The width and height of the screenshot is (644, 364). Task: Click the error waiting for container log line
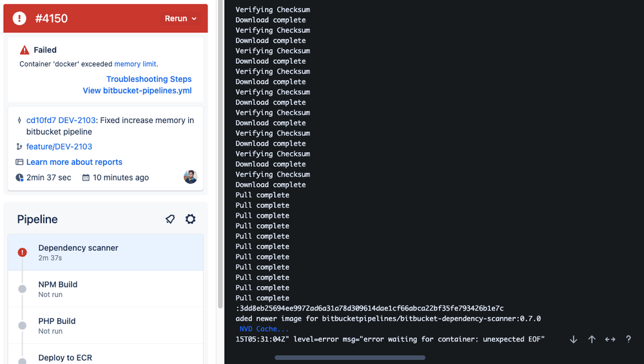pyautogui.click(x=390, y=340)
